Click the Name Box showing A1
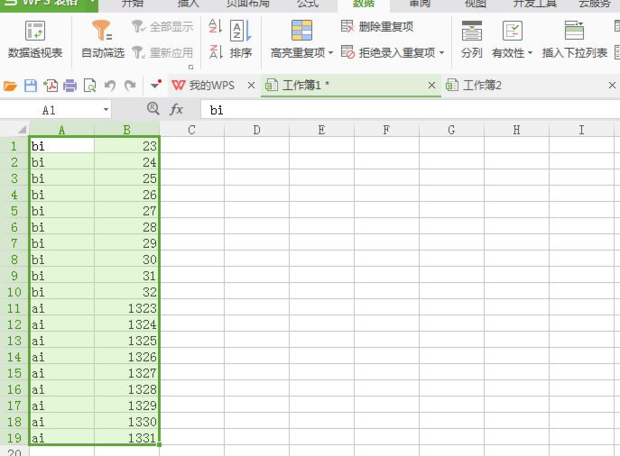This screenshot has height=456, width=620. [51, 110]
